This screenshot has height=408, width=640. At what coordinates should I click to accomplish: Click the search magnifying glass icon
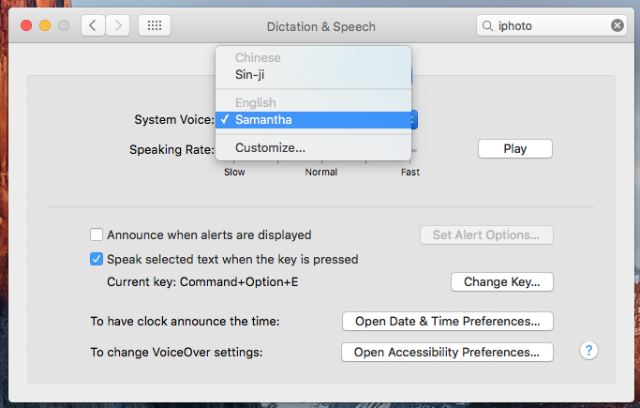(x=487, y=25)
